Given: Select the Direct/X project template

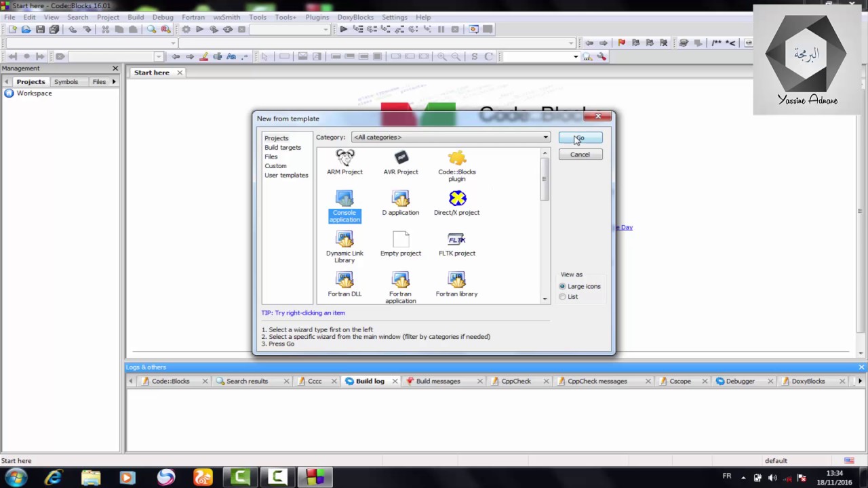Looking at the screenshot, I should coord(457,203).
